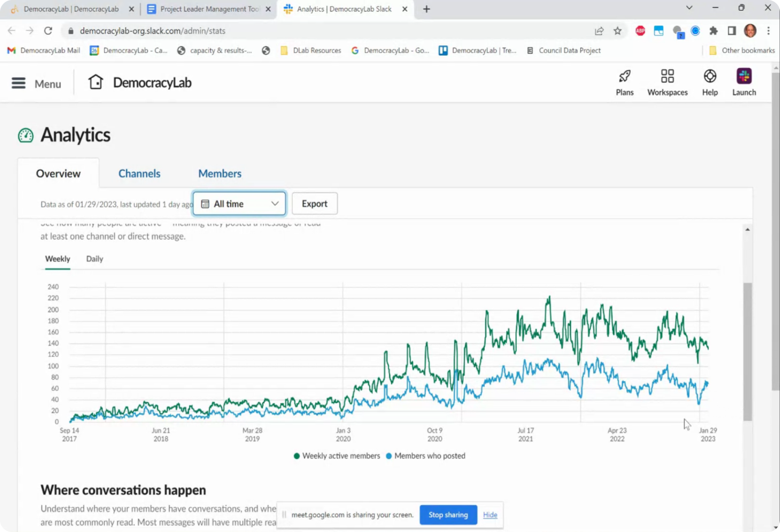Click the Help lifebuoy icon
This screenshot has width=780, height=532.
(x=710, y=83)
